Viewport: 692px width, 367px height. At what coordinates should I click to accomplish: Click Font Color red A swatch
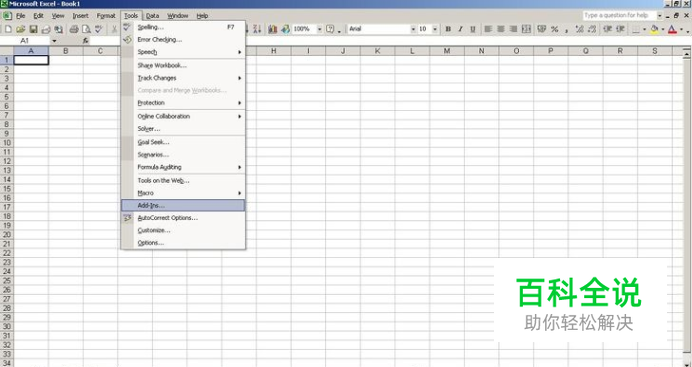click(x=673, y=29)
